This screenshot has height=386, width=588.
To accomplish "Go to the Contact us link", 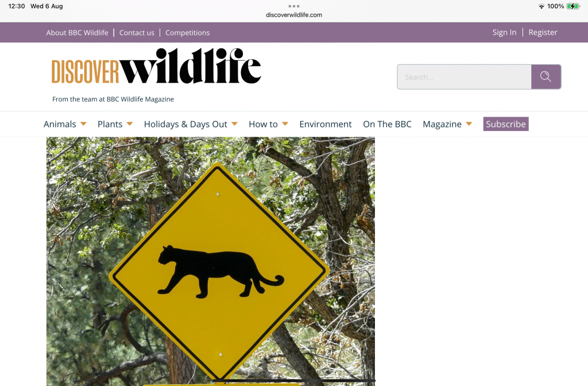I will 137,33.
